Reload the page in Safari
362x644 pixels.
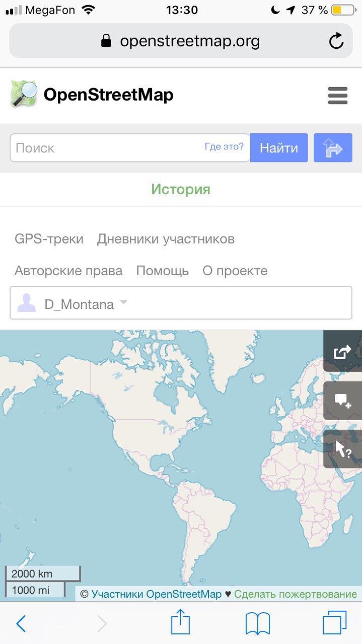coord(336,41)
